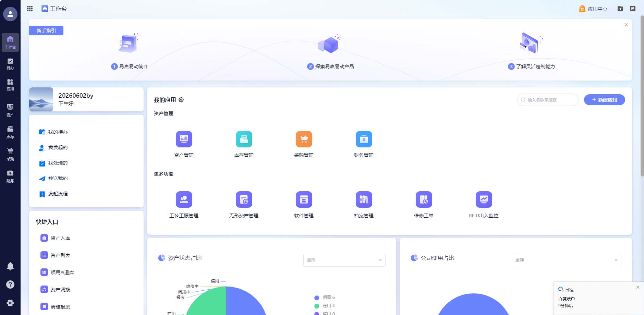Open 资产 in the left sidebar
The width and height of the screenshot is (644, 315).
[x=10, y=110]
